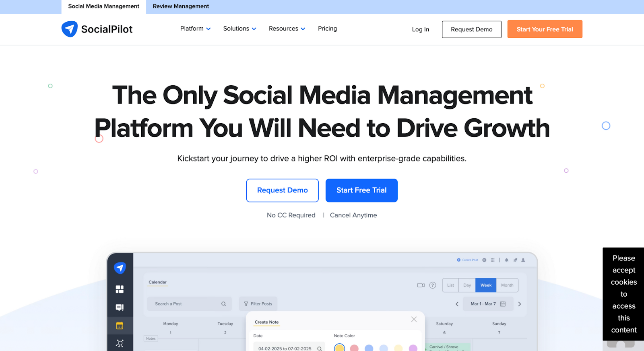Image resolution: width=644 pixels, height=351 pixels.
Task: Click the play circle icon in the top bar
Action: click(x=484, y=260)
